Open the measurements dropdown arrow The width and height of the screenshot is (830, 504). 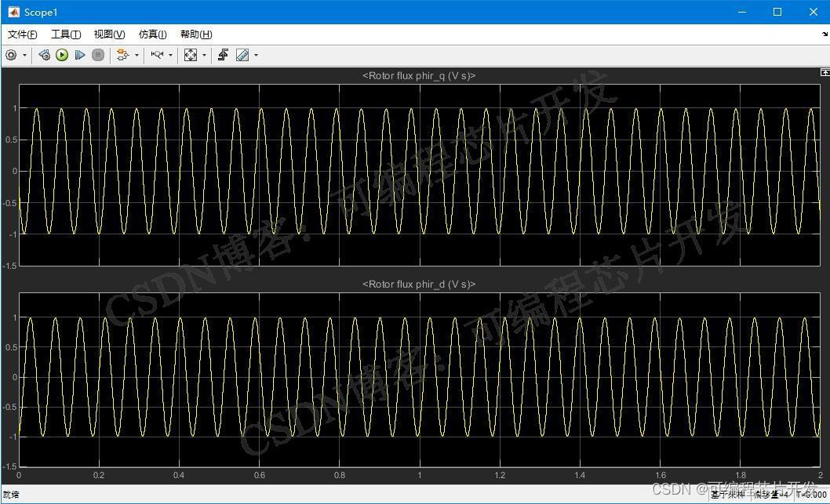(256, 55)
